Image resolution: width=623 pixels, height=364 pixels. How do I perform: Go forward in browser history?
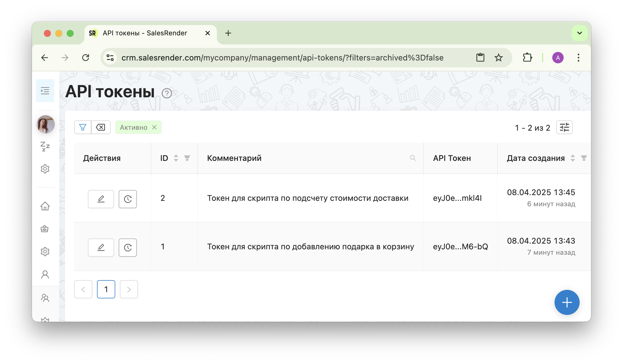pyautogui.click(x=65, y=58)
